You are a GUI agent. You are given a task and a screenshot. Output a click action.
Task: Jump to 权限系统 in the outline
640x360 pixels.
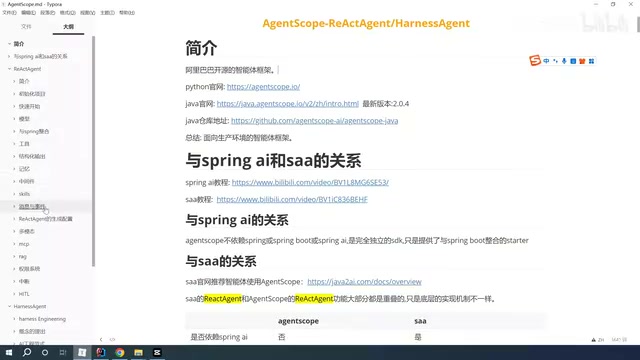tap(29, 269)
